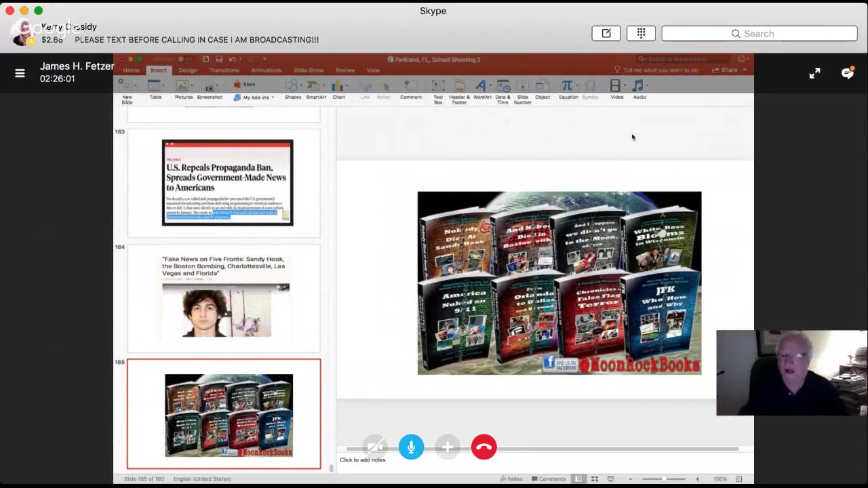Image resolution: width=868 pixels, height=488 pixels.
Task: Open Skype new message compose icon
Action: (606, 33)
